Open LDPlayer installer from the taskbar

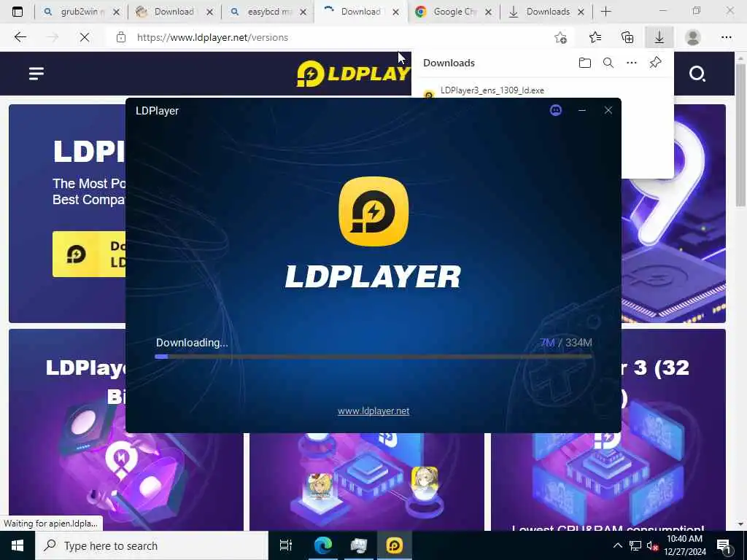395,545
